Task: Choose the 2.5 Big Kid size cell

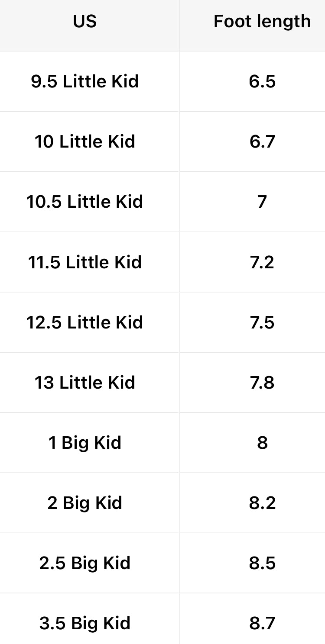Action: click(85, 563)
